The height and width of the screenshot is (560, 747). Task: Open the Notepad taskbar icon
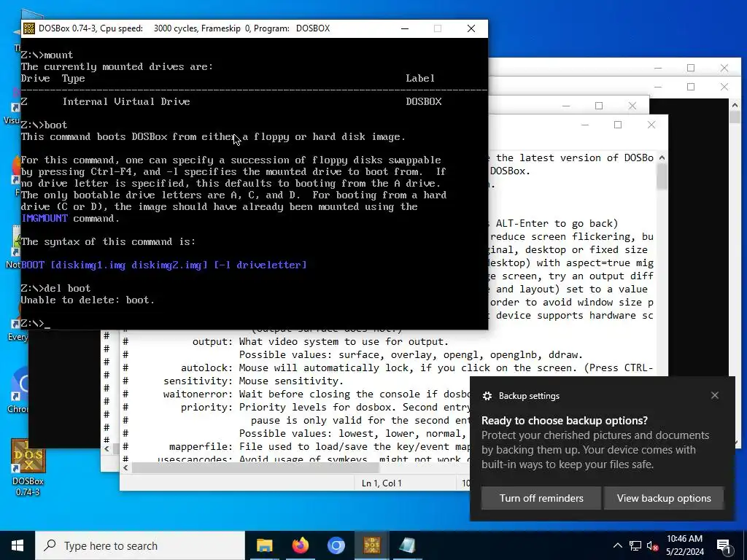click(x=407, y=545)
